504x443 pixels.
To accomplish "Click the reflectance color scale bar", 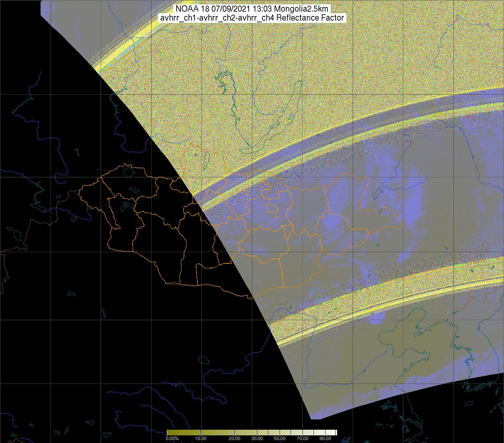I will 252,432.
